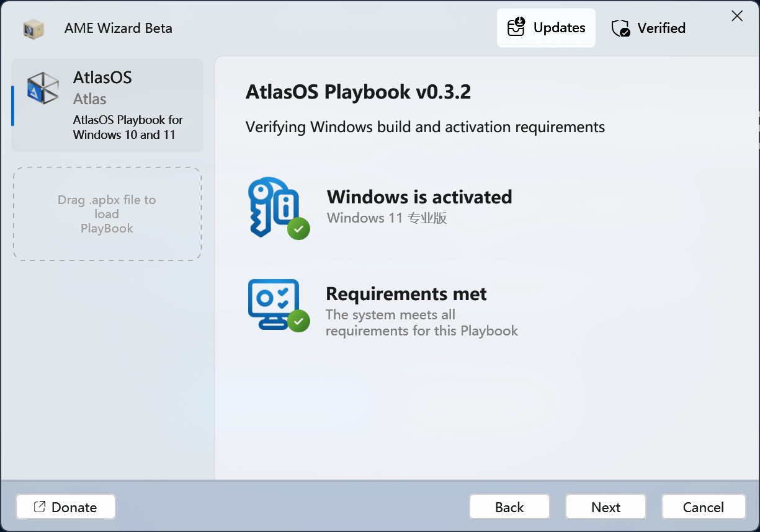Screen dimensions: 760x532
Task: Click the Updates inbox icon
Action: coord(516,27)
